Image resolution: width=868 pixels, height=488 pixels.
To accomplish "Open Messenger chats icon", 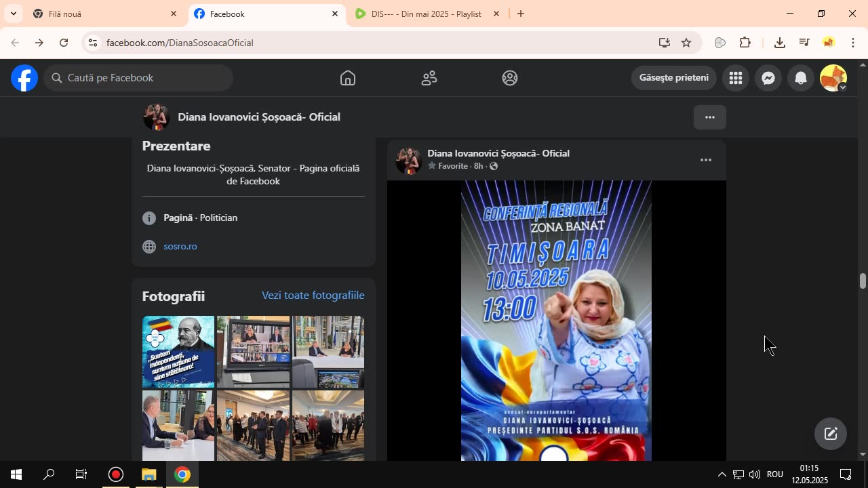I will tap(768, 78).
